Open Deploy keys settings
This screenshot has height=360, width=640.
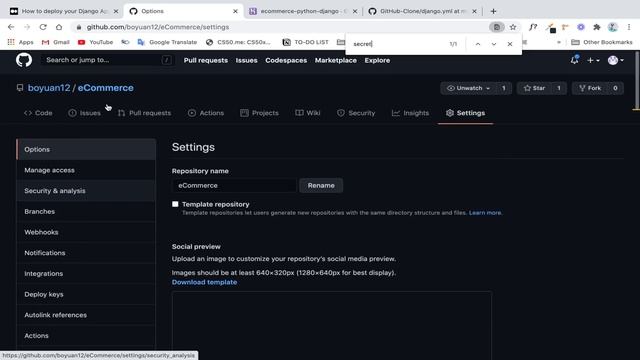point(86,294)
